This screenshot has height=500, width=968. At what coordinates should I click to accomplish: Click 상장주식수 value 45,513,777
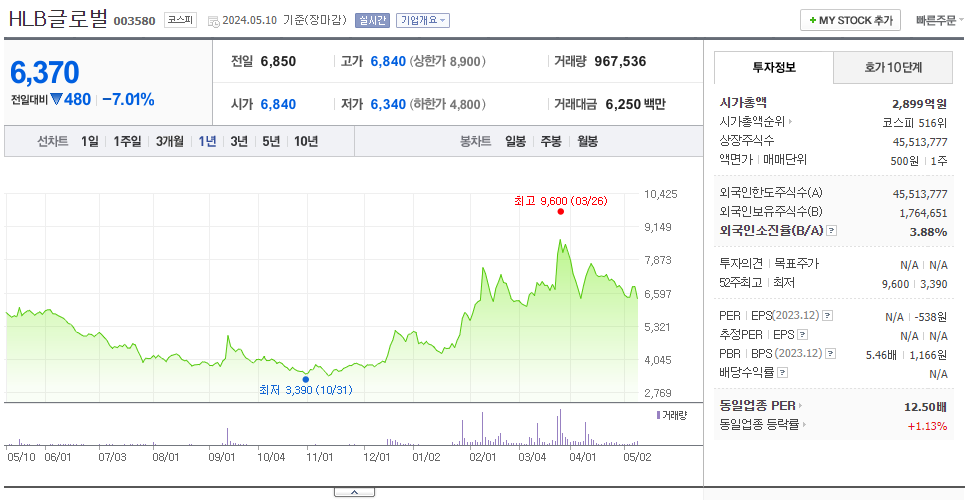pyautogui.click(x=920, y=142)
